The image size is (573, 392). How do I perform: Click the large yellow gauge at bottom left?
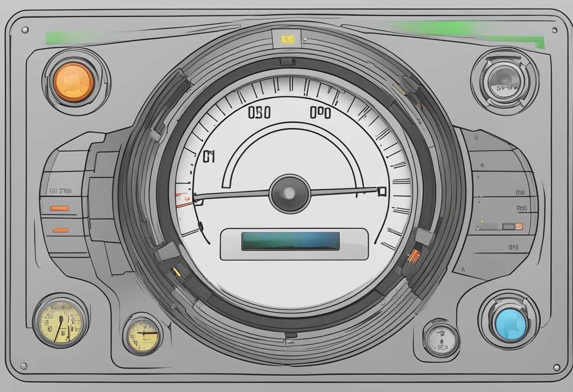coord(60,321)
